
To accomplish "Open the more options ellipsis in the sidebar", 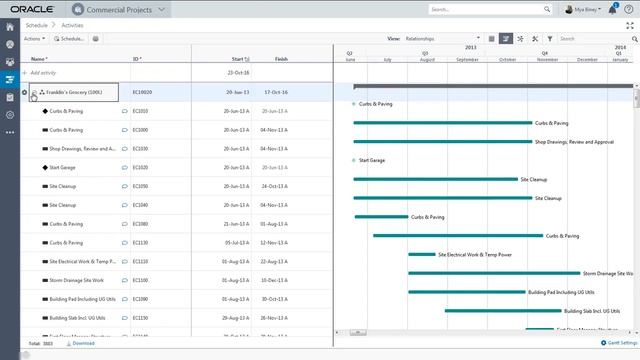I will 10,132.
